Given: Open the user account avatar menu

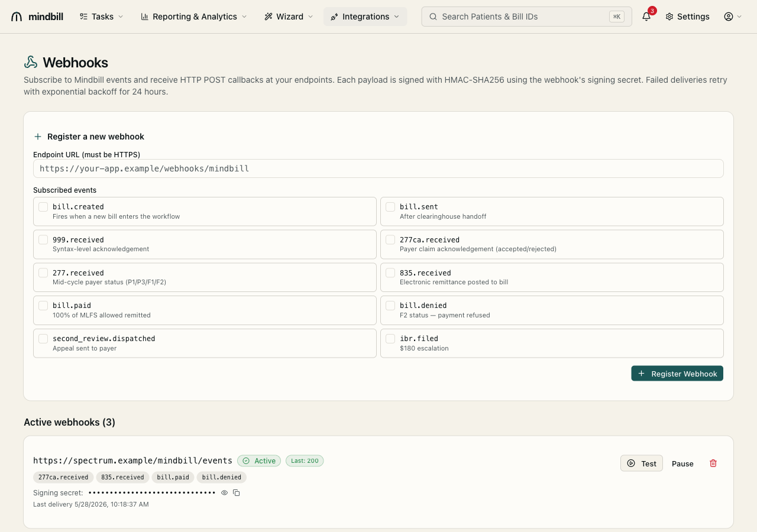Looking at the screenshot, I should (x=729, y=17).
